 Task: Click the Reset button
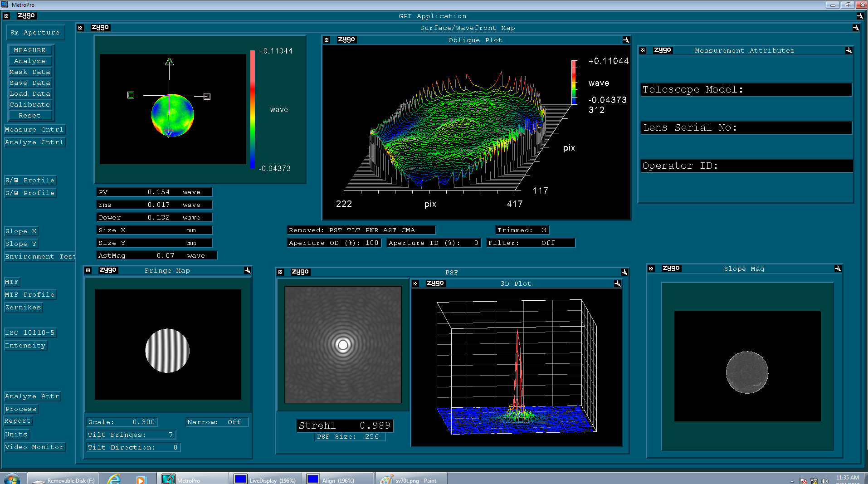30,115
